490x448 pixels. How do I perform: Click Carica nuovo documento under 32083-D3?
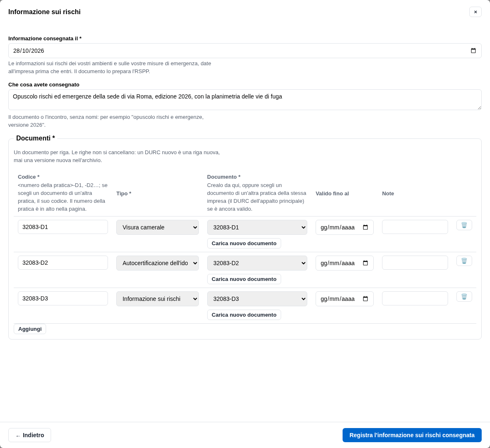pyautogui.click(x=244, y=315)
